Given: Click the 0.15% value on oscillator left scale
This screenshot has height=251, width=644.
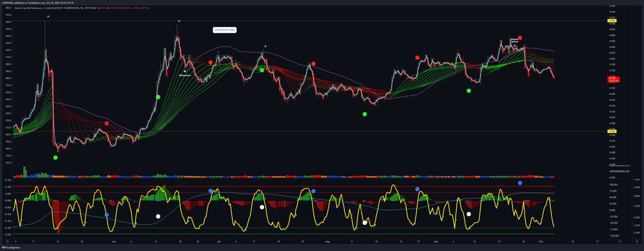Looking at the screenshot, I should (8, 180).
